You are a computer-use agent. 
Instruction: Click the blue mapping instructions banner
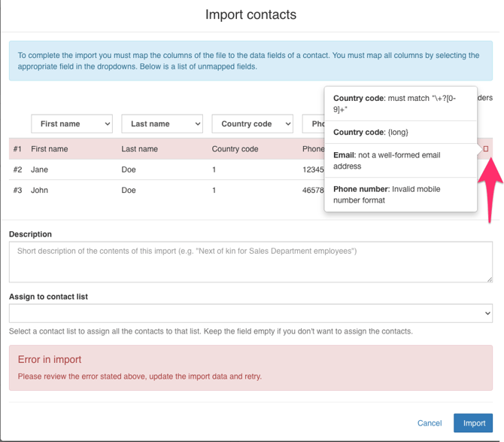coord(250,61)
